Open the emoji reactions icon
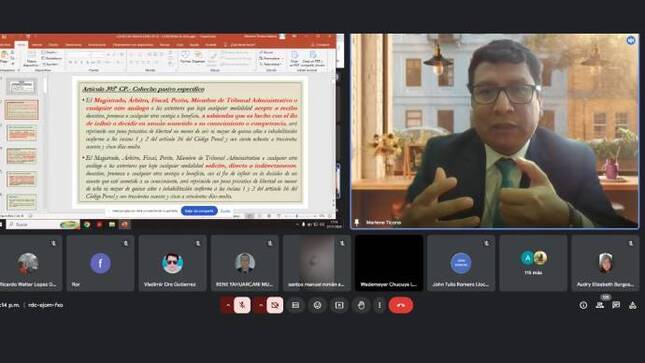The width and height of the screenshot is (645, 363). coord(317,305)
